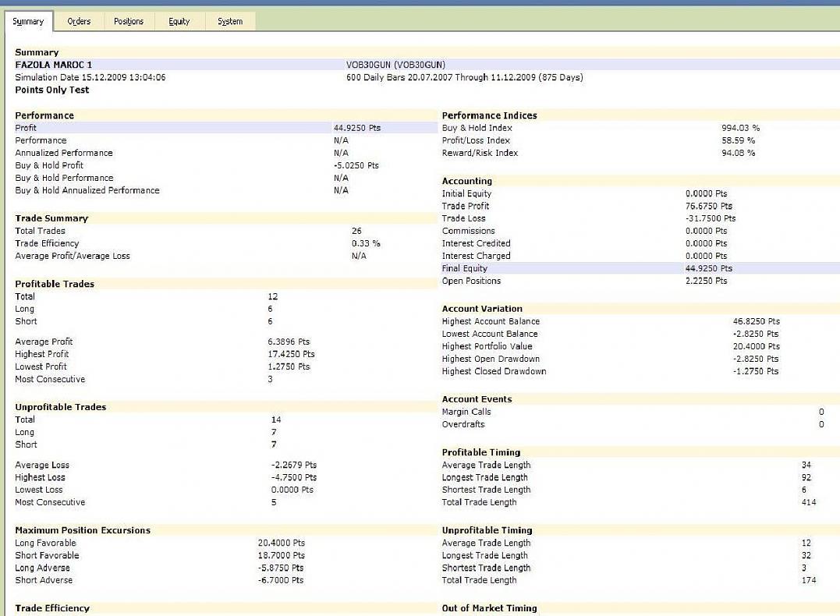Viewport: 840px width, 616px height.
Task: Select the Profit row under Performance
Action: click(x=26, y=128)
